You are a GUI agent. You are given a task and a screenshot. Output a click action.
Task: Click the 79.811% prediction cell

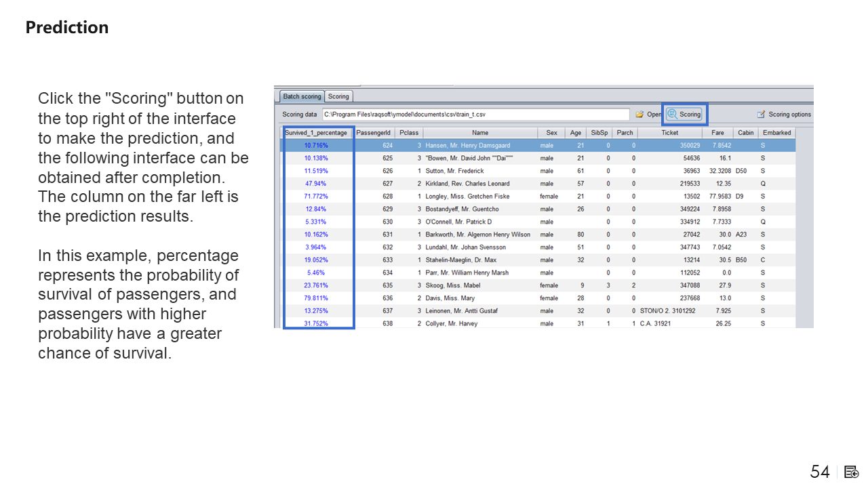point(316,298)
